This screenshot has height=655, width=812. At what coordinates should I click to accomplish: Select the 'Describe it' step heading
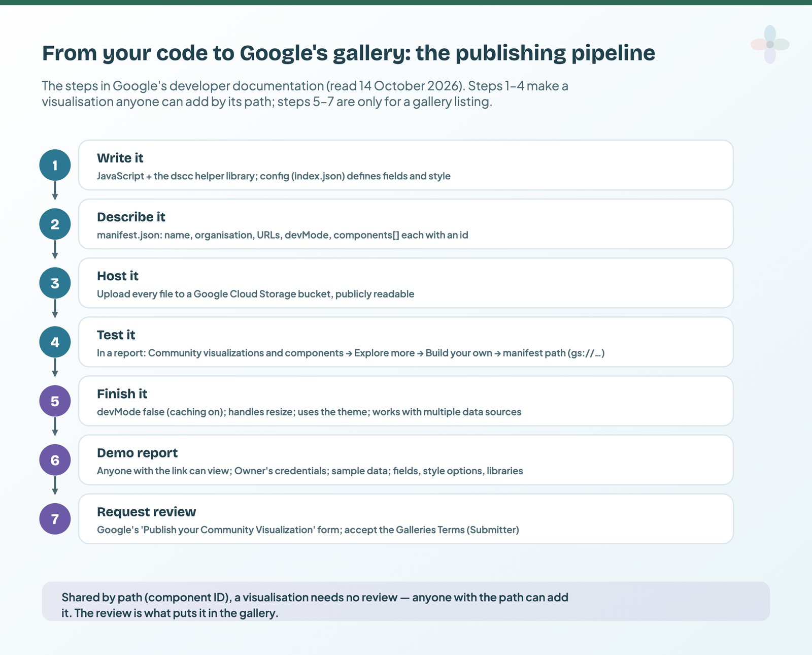pyautogui.click(x=131, y=217)
